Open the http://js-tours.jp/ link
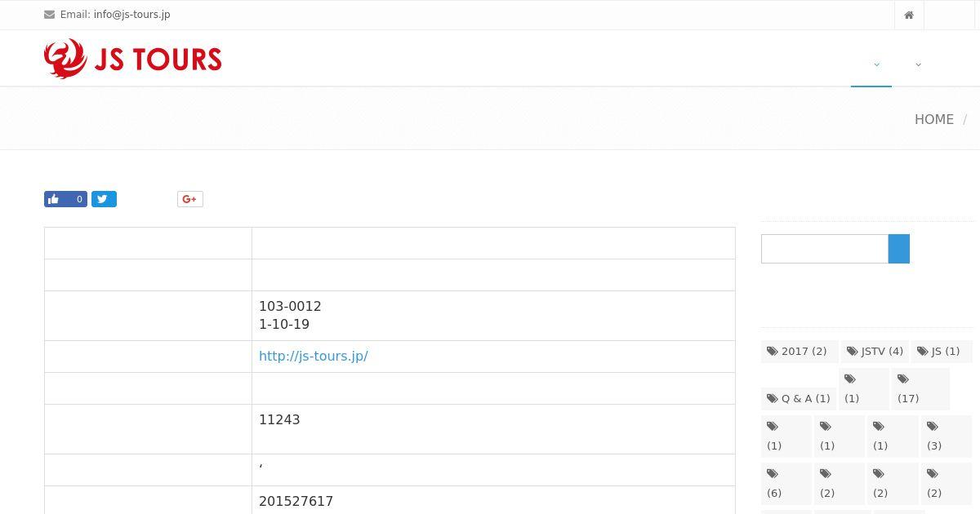 [314, 357]
